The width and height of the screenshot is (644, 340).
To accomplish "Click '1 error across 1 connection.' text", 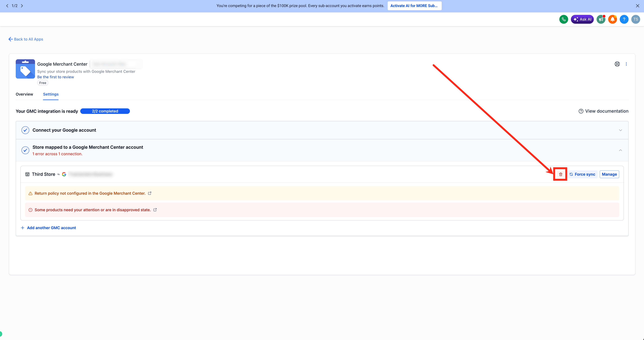I will pyautogui.click(x=58, y=154).
